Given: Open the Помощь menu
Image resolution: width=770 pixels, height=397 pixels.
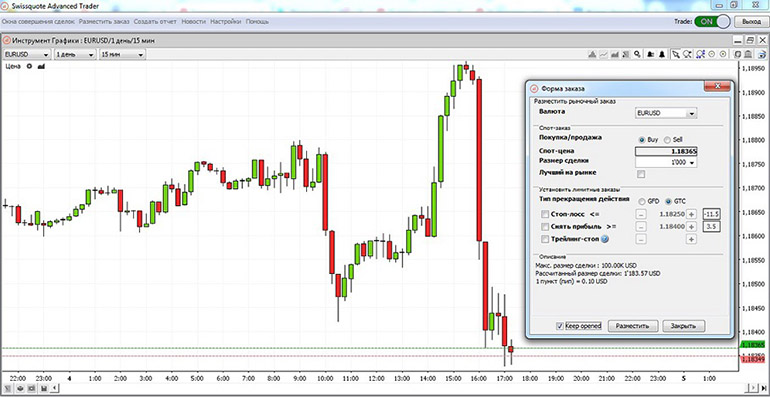Looking at the screenshot, I should coord(257,22).
